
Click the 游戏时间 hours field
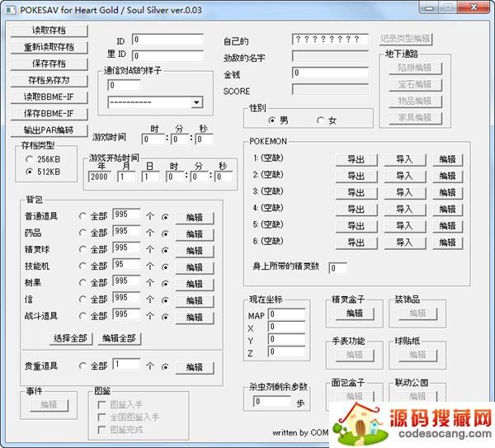[x=153, y=139]
